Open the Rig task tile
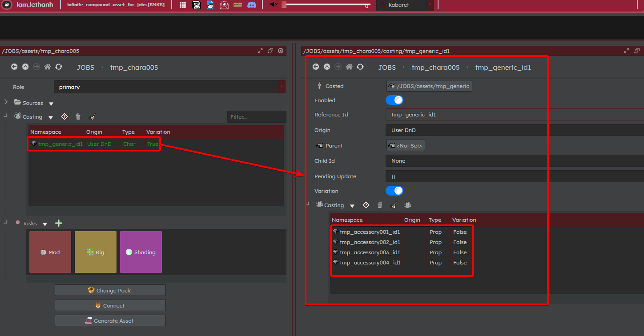 (x=96, y=252)
